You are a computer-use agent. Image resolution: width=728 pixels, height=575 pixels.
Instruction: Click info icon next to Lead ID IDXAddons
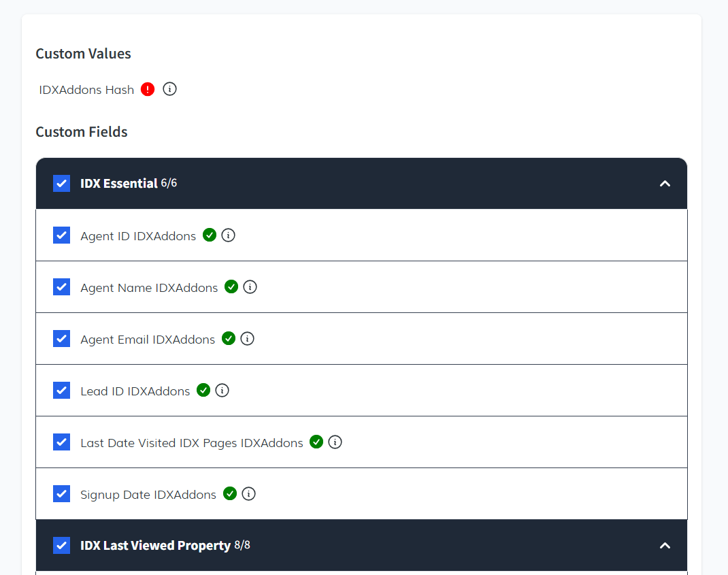(222, 391)
